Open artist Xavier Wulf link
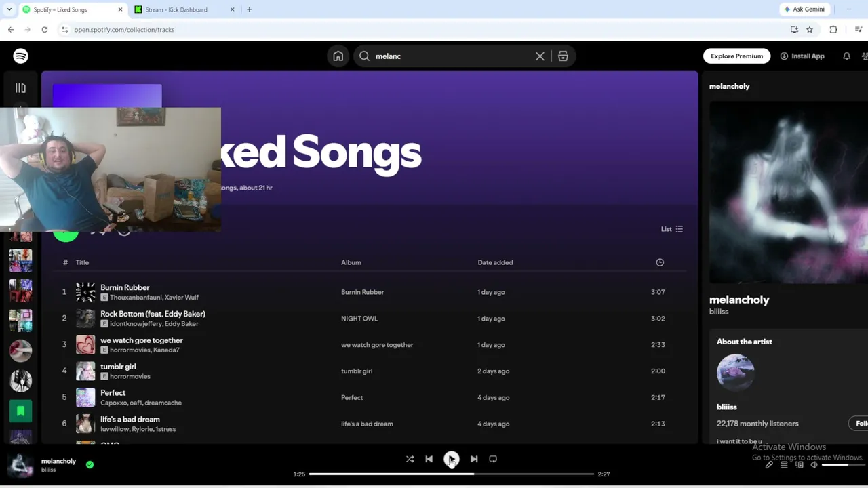Image resolution: width=868 pixels, height=488 pixels. tap(182, 298)
